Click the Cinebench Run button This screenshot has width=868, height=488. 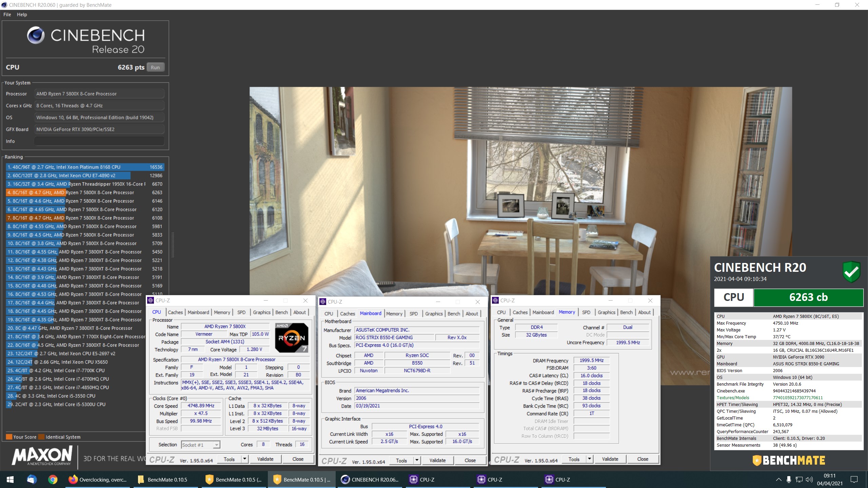click(155, 67)
